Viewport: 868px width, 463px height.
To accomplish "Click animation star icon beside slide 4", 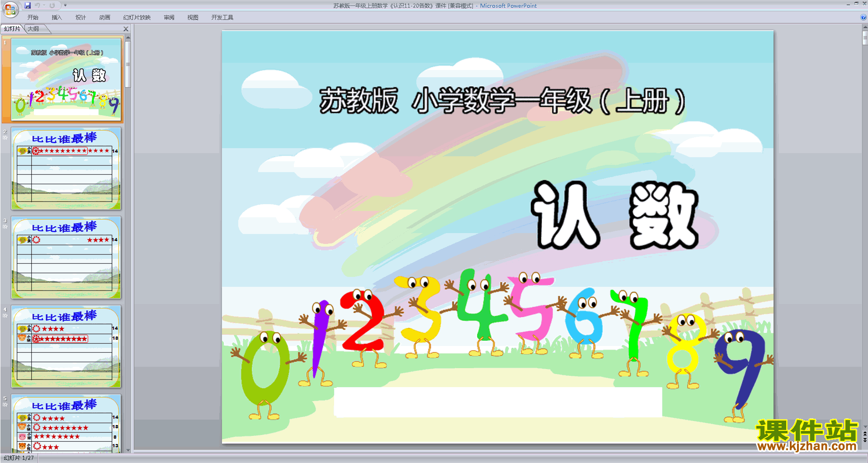I will [x=5, y=316].
